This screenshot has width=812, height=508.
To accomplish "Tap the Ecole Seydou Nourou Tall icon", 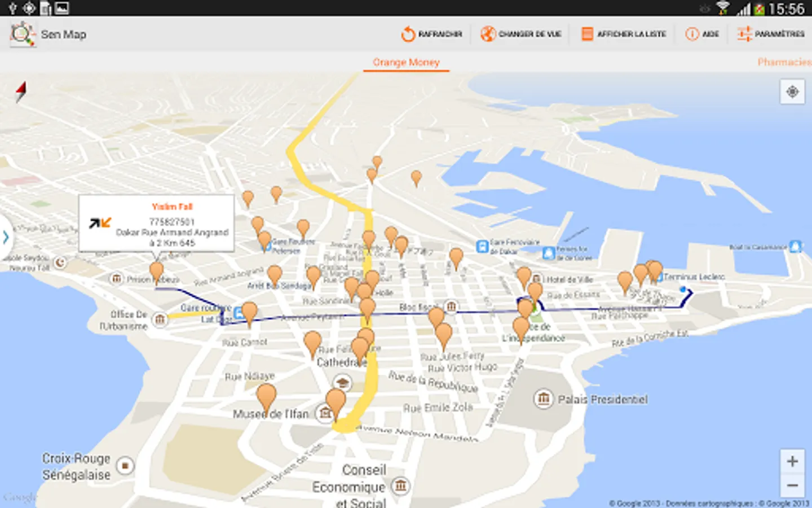I will click(x=60, y=262).
